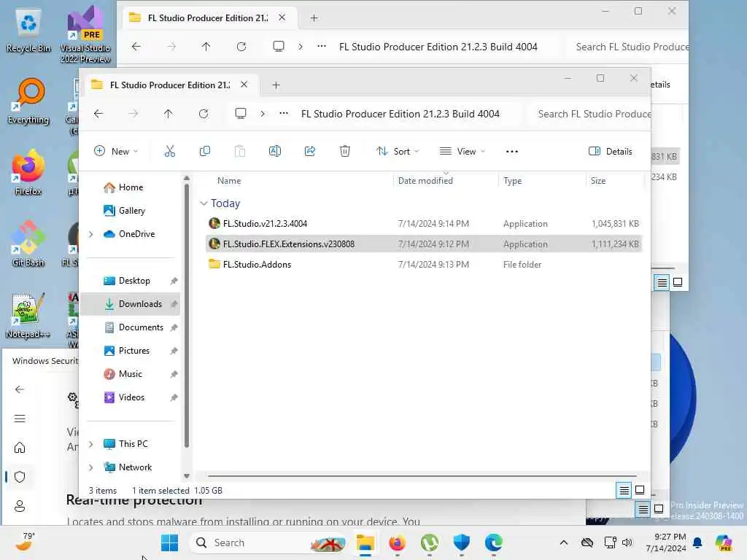Open the View dropdown menu

[x=462, y=152]
